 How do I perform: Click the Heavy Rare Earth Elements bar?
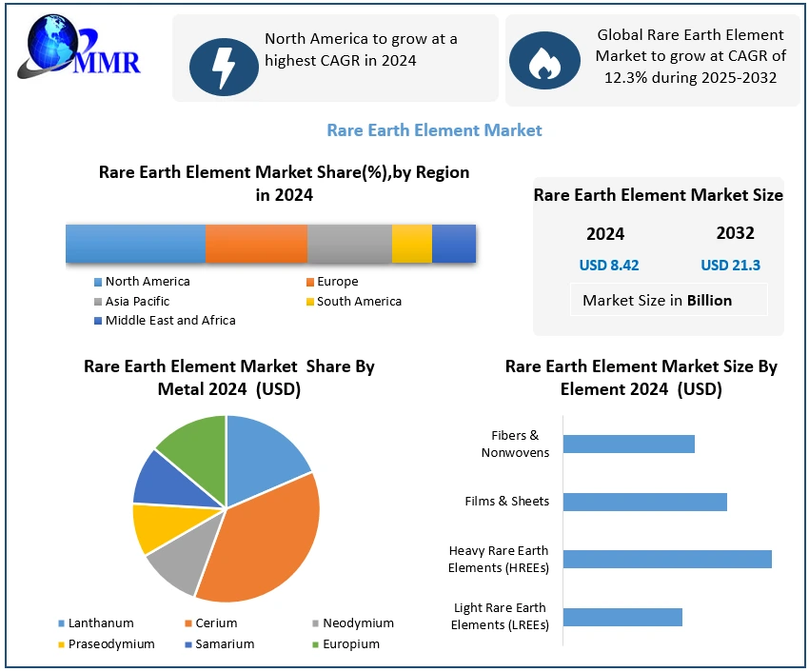pos(666,559)
